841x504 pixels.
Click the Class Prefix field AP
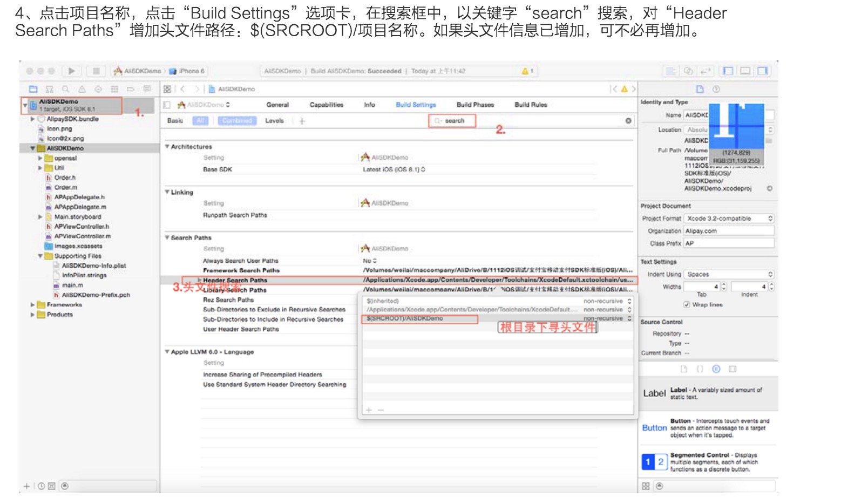point(729,243)
